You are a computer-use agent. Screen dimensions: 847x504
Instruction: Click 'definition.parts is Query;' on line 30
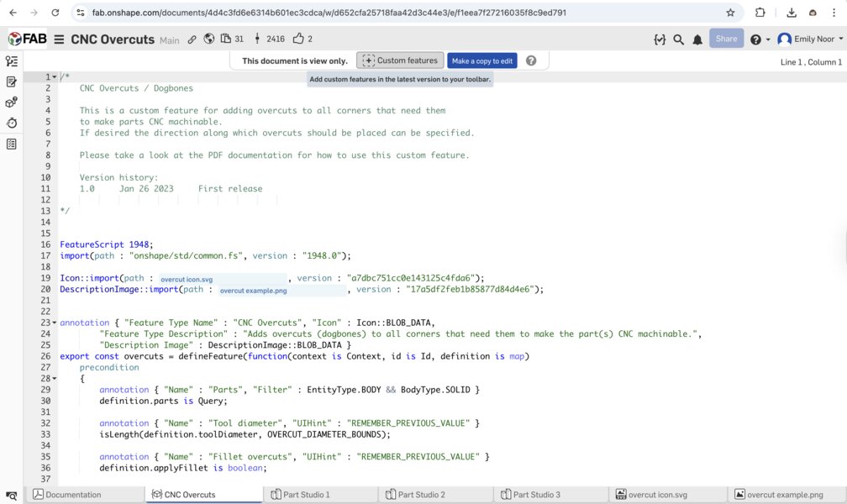click(x=163, y=401)
